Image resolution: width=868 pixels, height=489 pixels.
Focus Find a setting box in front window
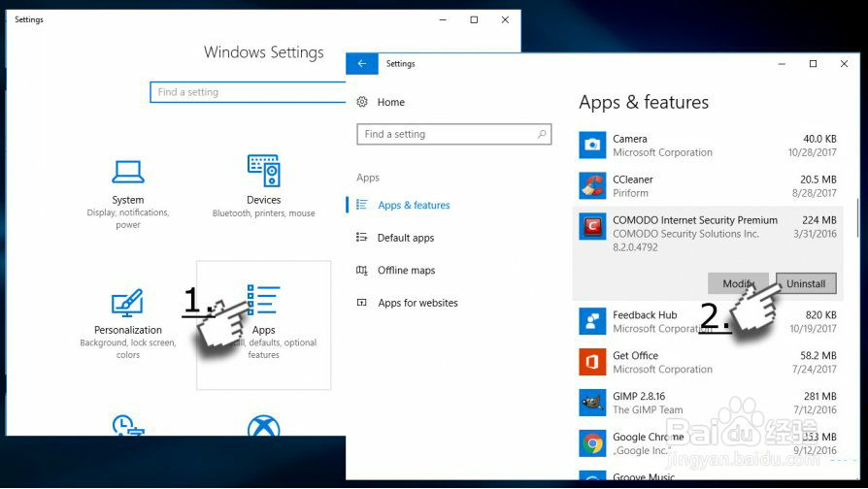click(x=454, y=134)
